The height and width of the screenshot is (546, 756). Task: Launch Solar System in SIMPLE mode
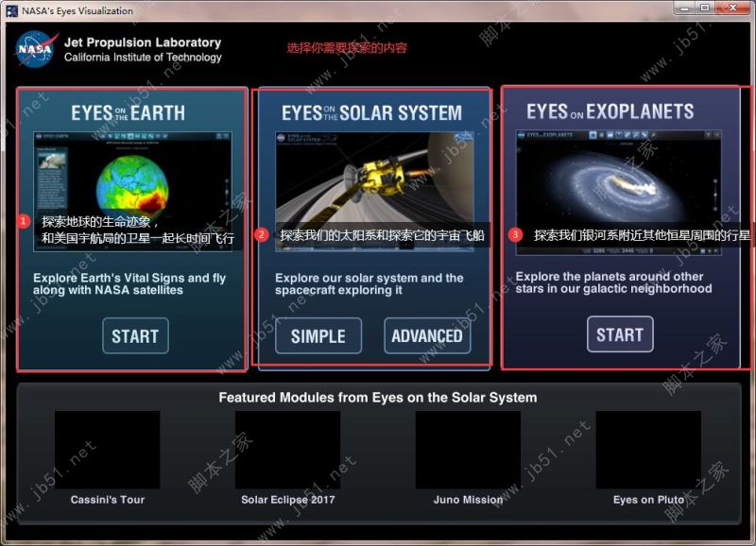318,336
